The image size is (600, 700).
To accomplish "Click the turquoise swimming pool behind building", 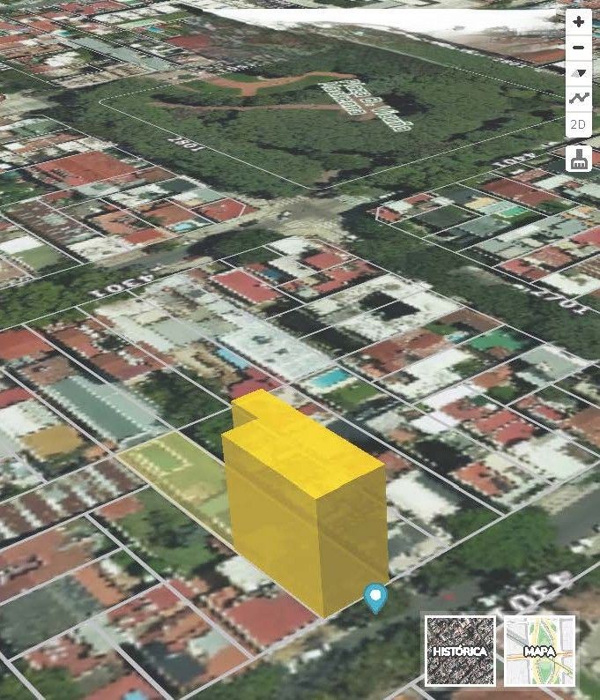I will pos(331,380).
